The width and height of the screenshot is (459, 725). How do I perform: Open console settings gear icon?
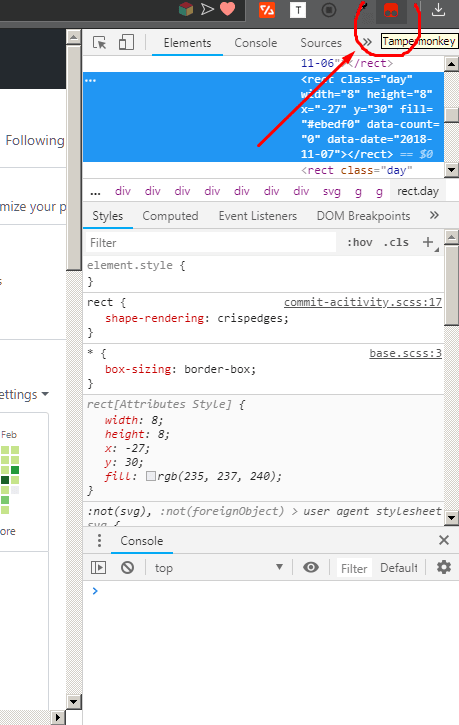(x=444, y=567)
